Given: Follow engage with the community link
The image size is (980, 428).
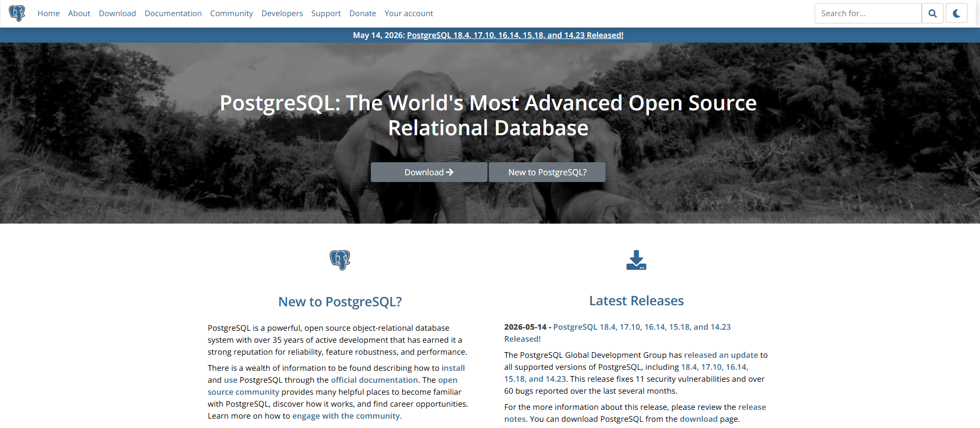Looking at the screenshot, I should pos(346,416).
